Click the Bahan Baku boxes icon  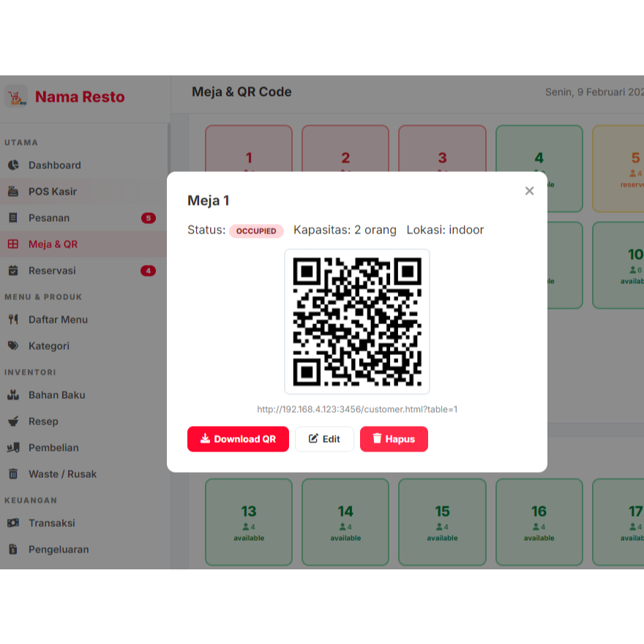[x=13, y=394]
